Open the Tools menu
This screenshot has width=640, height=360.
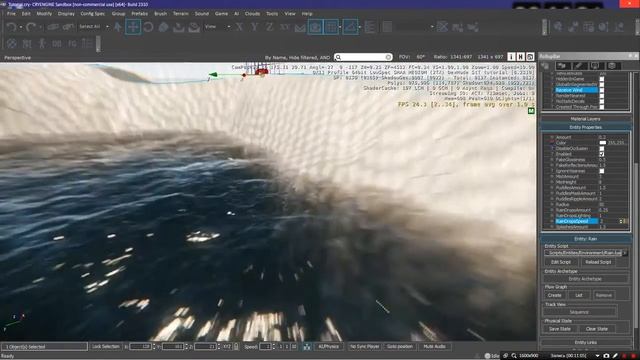tap(272, 13)
